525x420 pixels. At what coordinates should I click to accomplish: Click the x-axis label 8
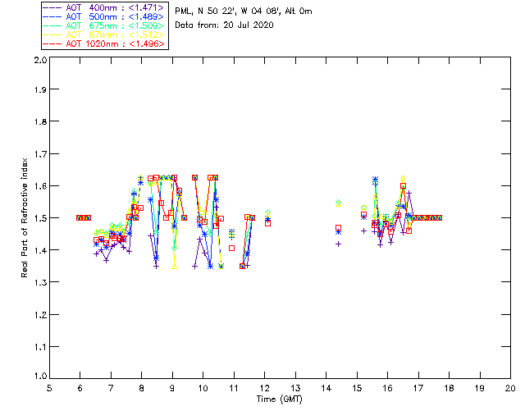click(142, 388)
